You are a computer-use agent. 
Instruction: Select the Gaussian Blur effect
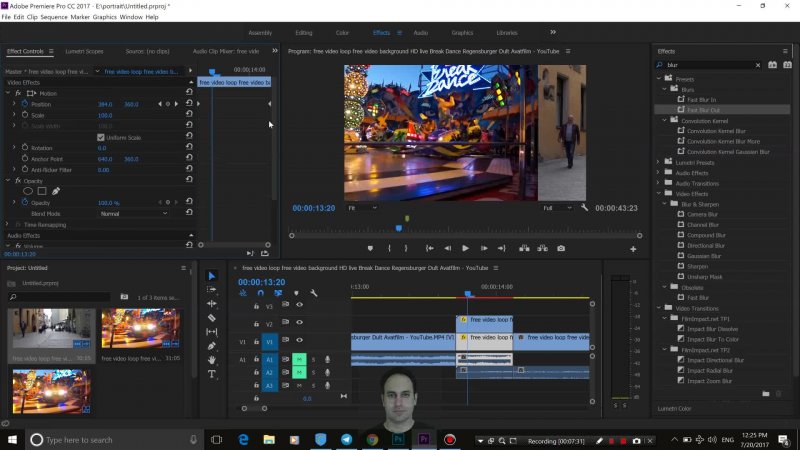(702, 256)
